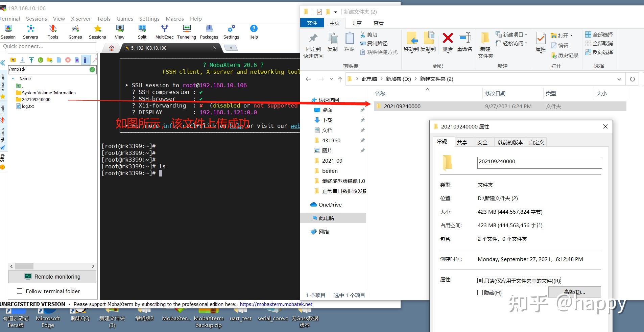
Task: Click the Remote monitoring button
Action: pyautogui.click(x=52, y=277)
